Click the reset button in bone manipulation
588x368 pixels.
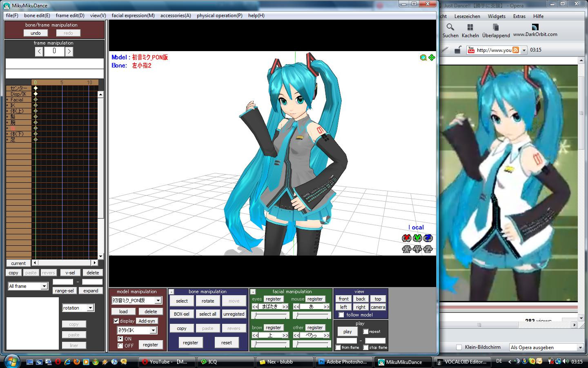[x=227, y=343]
